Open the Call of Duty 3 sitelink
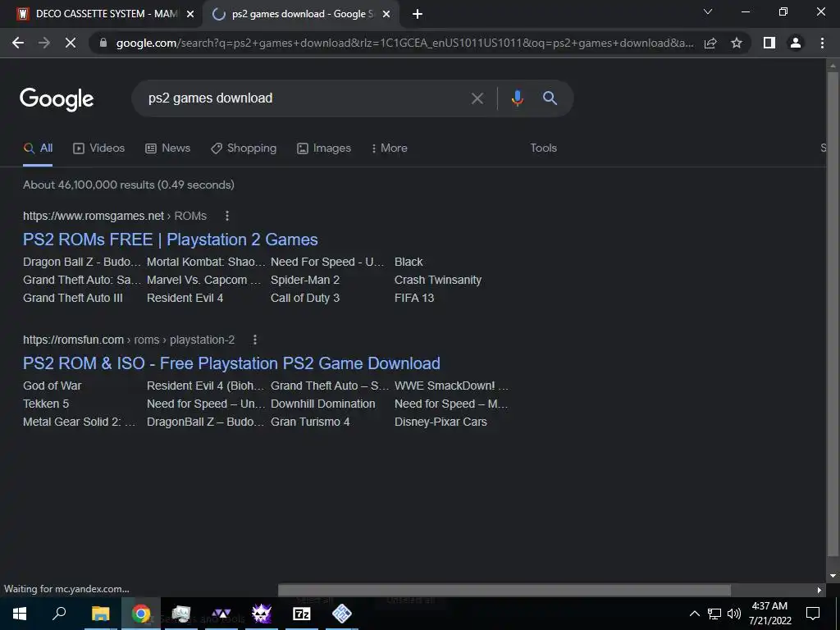The image size is (840, 630). (x=305, y=298)
